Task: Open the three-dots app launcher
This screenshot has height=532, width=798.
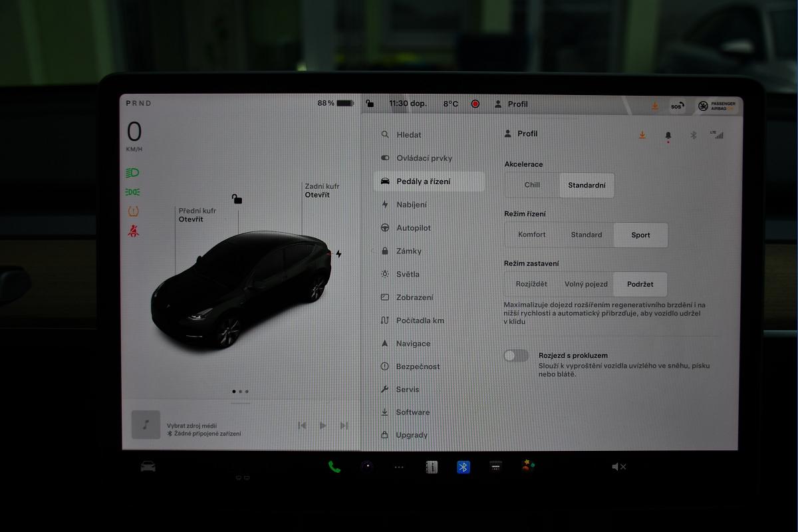Action: pos(399,467)
